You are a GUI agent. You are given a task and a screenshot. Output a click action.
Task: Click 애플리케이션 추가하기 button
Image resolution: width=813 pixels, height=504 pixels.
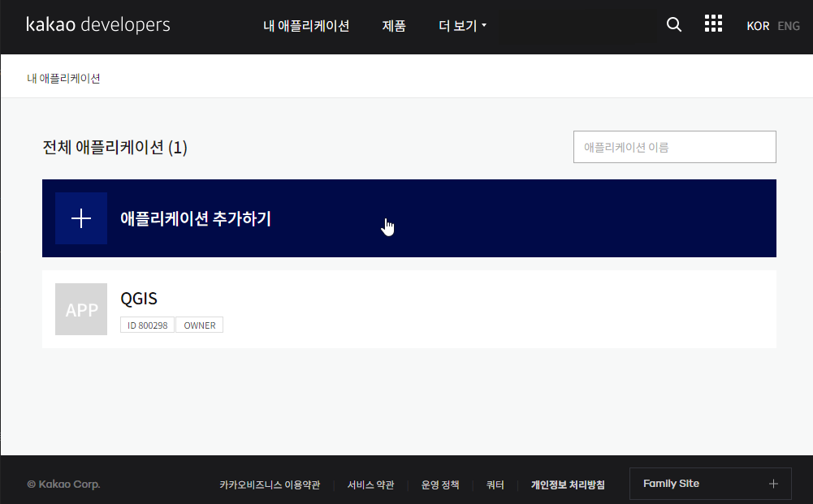coord(409,218)
